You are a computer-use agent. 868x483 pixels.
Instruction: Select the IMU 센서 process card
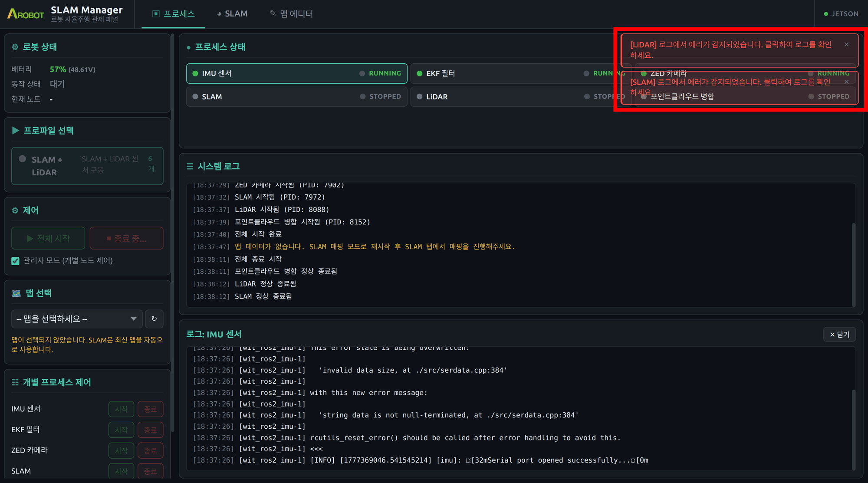coord(297,73)
